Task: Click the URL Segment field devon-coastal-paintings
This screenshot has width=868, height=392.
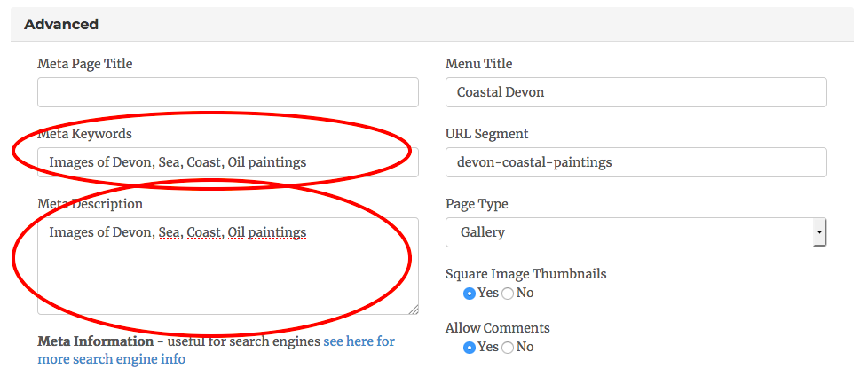Action: 635,162
